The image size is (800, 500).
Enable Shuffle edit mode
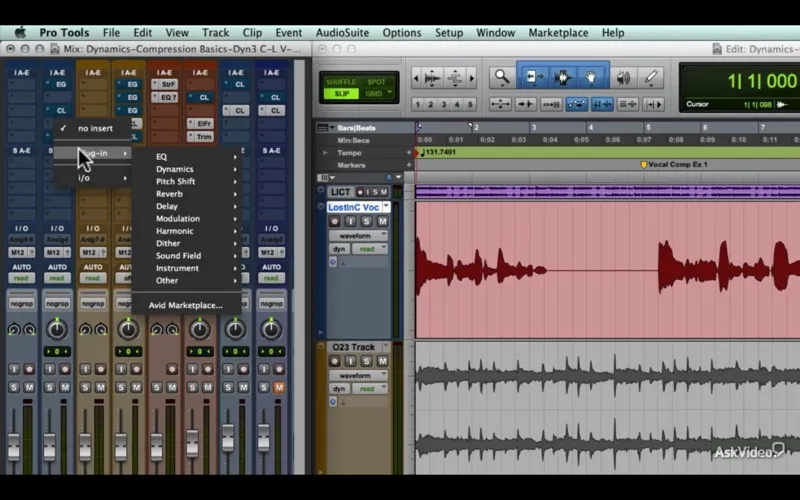point(342,82)
